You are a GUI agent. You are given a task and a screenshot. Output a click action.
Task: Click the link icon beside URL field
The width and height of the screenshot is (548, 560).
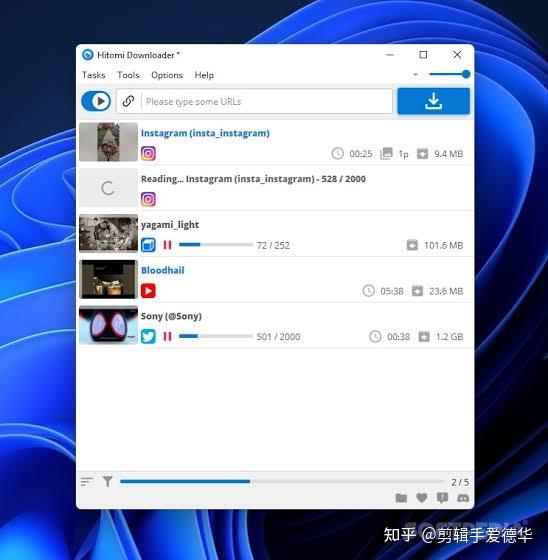[128, 101]
